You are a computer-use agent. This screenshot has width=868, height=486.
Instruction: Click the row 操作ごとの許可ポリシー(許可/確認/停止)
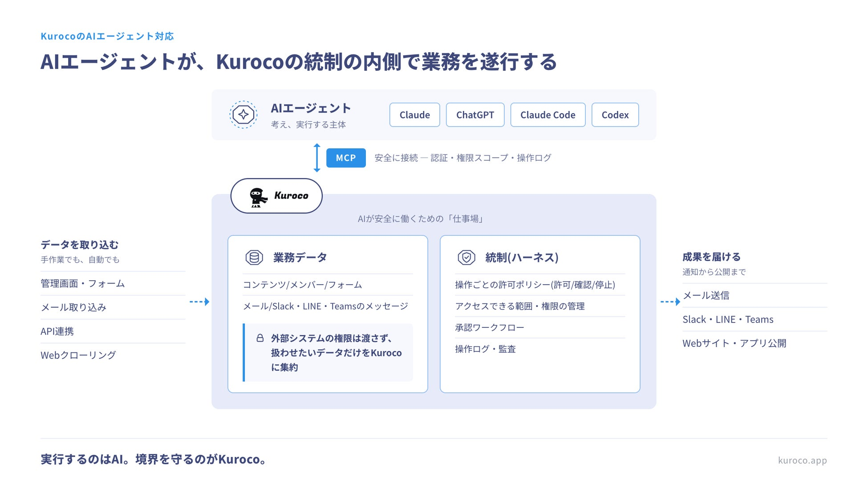click(540, 285)
